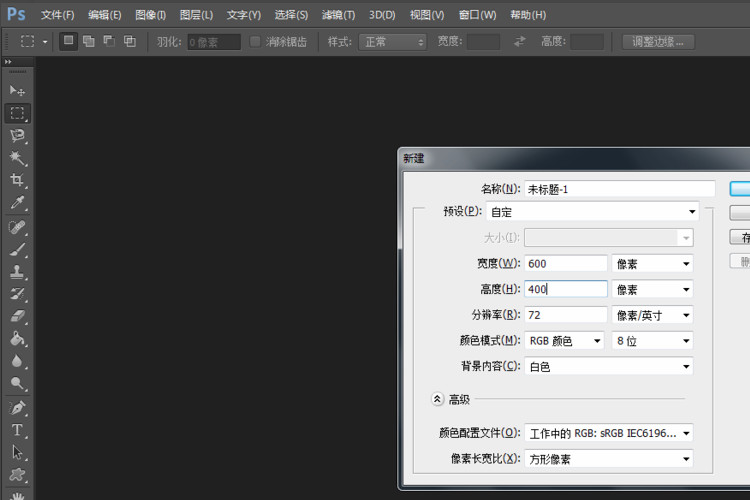The width and height of the screenshot is (750, 500).
Task: Select the Paint Bucket tool
Action: click(x=17, y=339)
